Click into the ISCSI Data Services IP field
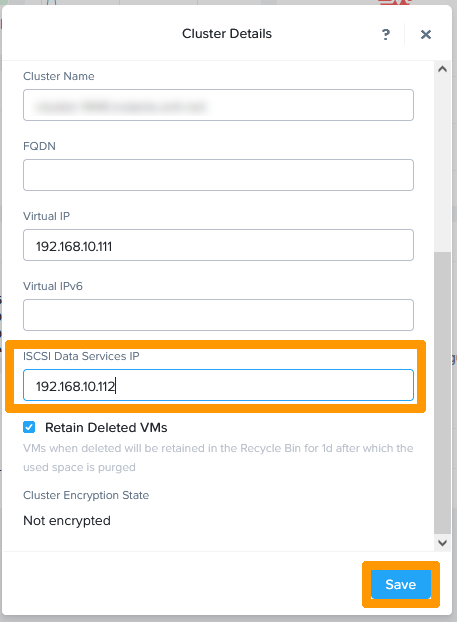This screenshot has width=457, height=622. tap(218, 385)
